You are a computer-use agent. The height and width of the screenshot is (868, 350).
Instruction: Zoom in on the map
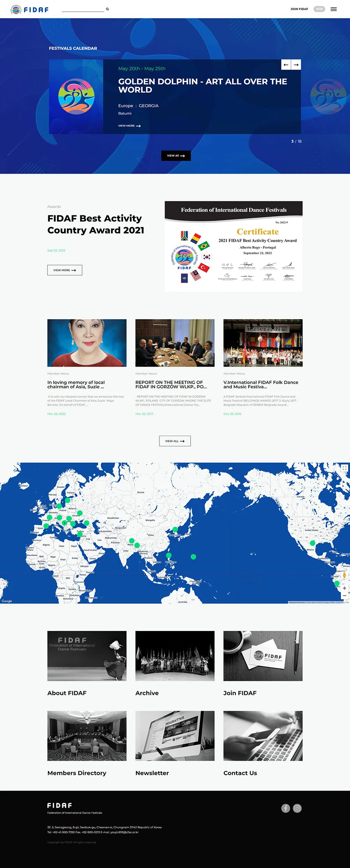coord(344,588)
